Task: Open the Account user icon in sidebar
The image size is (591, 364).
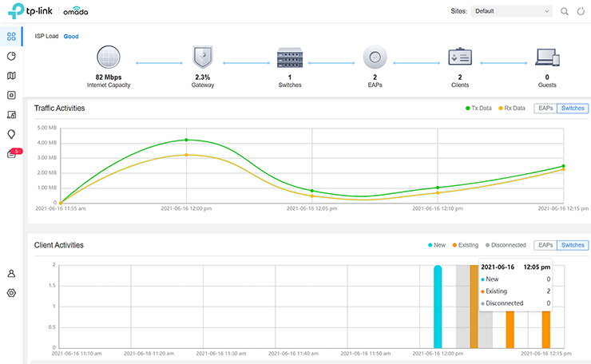Action: (11, 273)
